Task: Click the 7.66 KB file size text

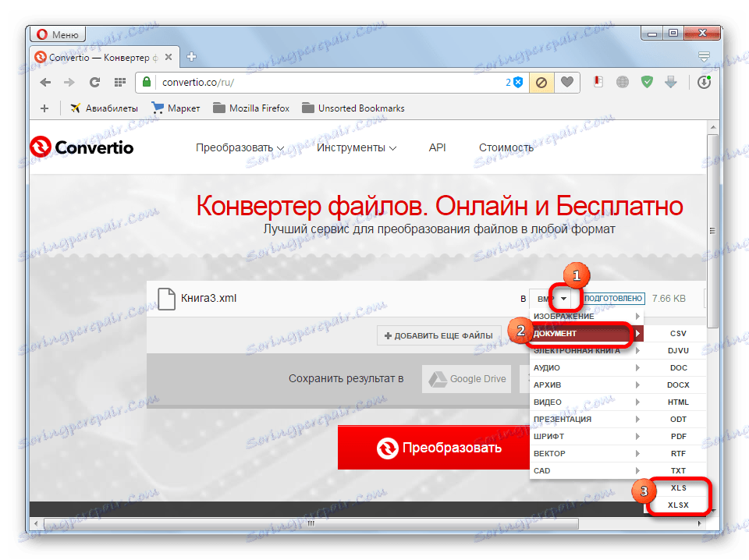Action: tap(669, 299)
